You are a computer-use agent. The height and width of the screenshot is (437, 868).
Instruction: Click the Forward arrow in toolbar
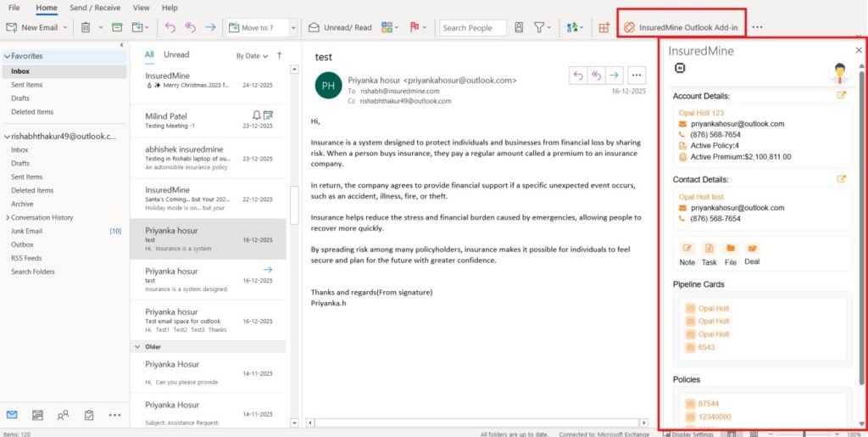point(209,27)
